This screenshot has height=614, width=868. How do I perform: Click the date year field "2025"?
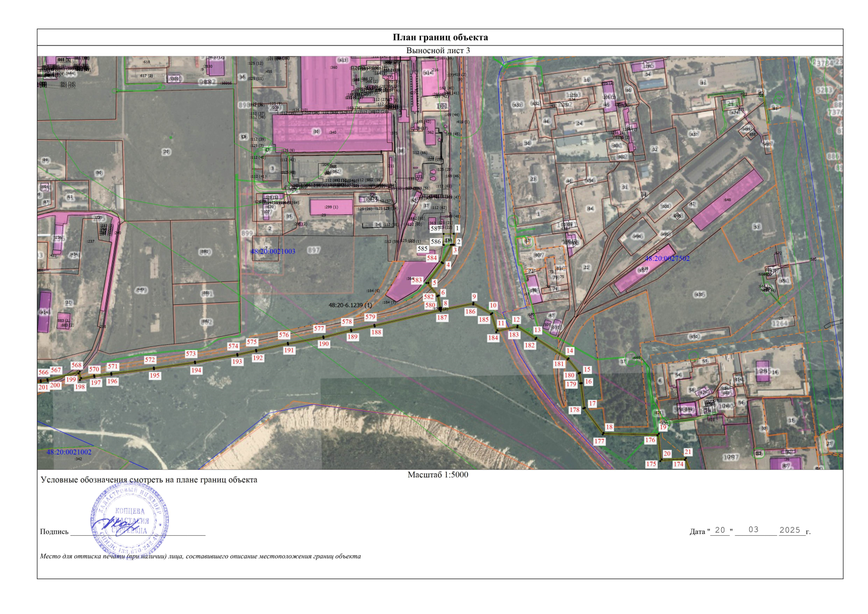click(790, 530)
